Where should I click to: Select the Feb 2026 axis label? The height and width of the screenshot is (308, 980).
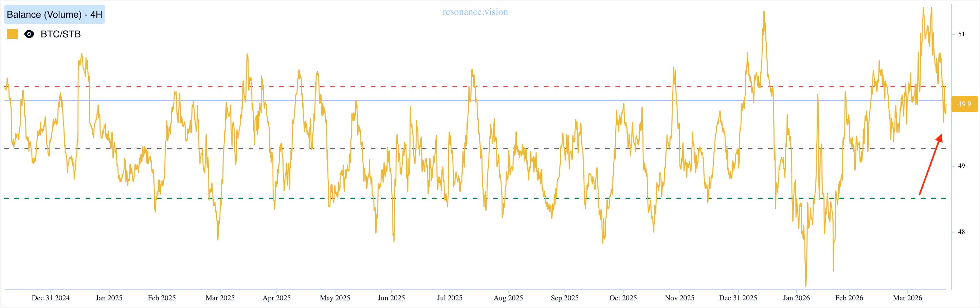point(849,298)
